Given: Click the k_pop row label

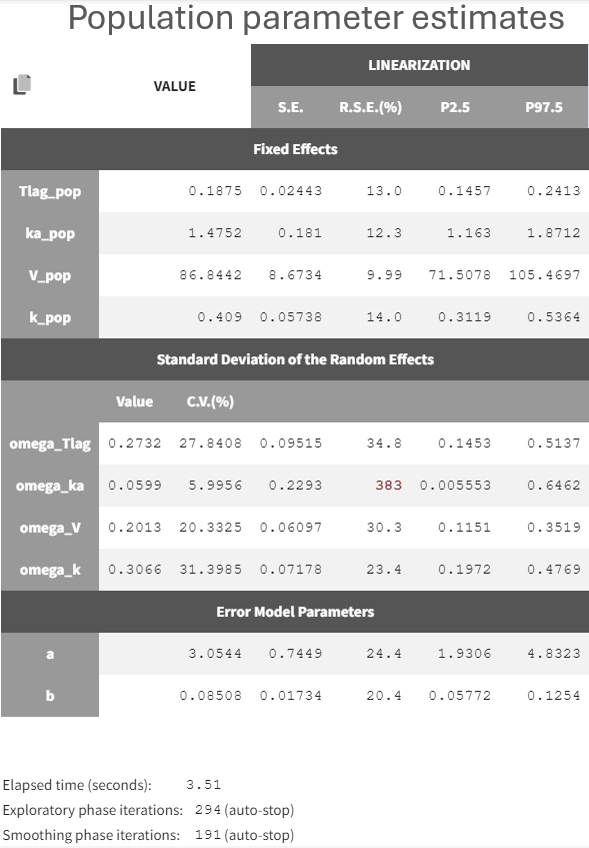Looking at the screenshot, I should pos(50,317).
